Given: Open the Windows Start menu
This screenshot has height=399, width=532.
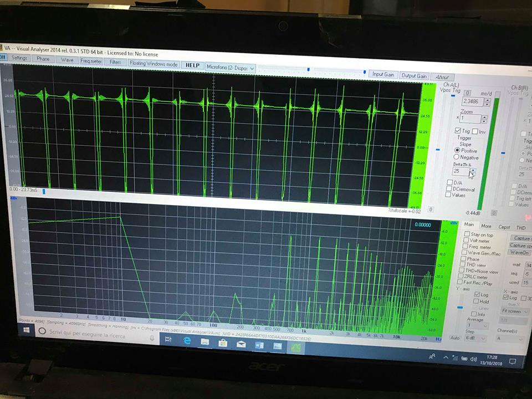Looking at the screenshot, I should tap(27, 329).
